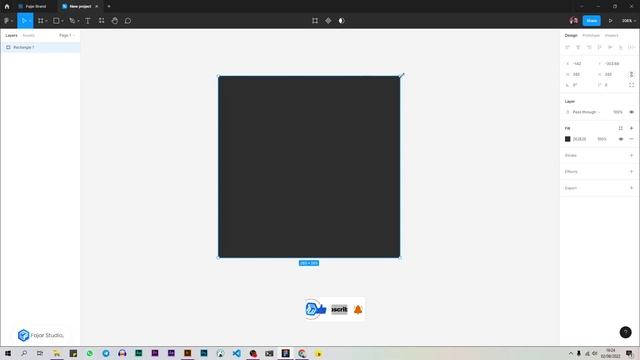Click the Use as mask icon
Image resolution: width=640 pixels, height=360 pixels.
pos(342,20)
